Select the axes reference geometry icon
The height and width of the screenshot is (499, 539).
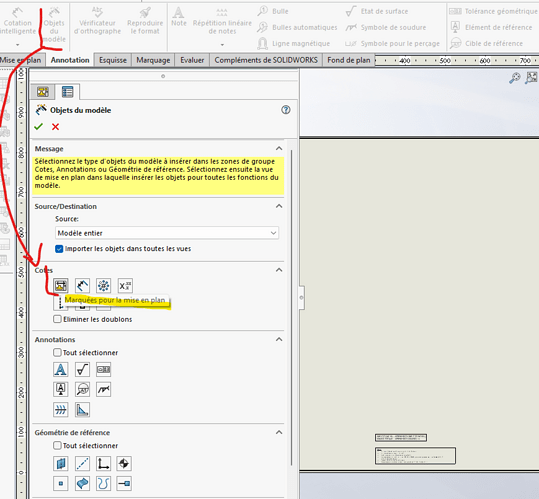(x=82, y=464)
